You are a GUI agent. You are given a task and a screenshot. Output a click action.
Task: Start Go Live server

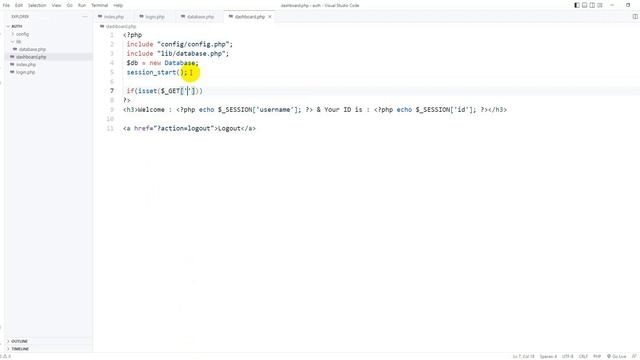[x=616, y=357]
